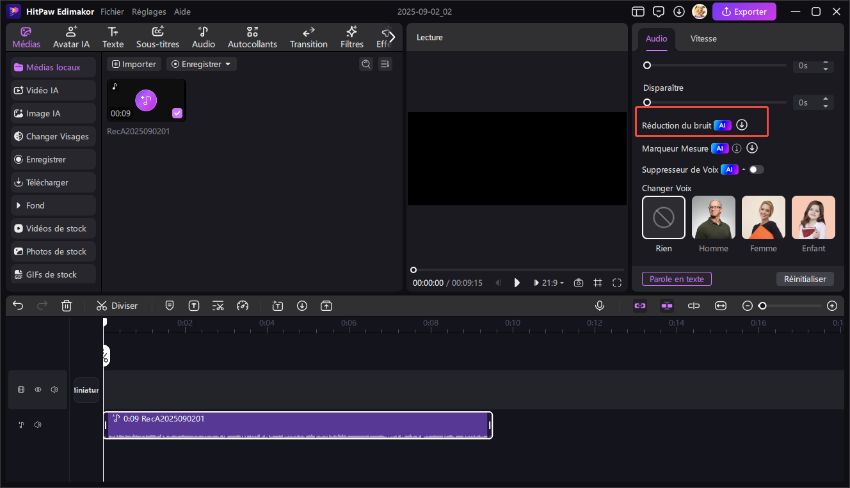This screenshot has height=488, width=850.
Task: Click the crop icon in the preview
Action: coord(597,282)
